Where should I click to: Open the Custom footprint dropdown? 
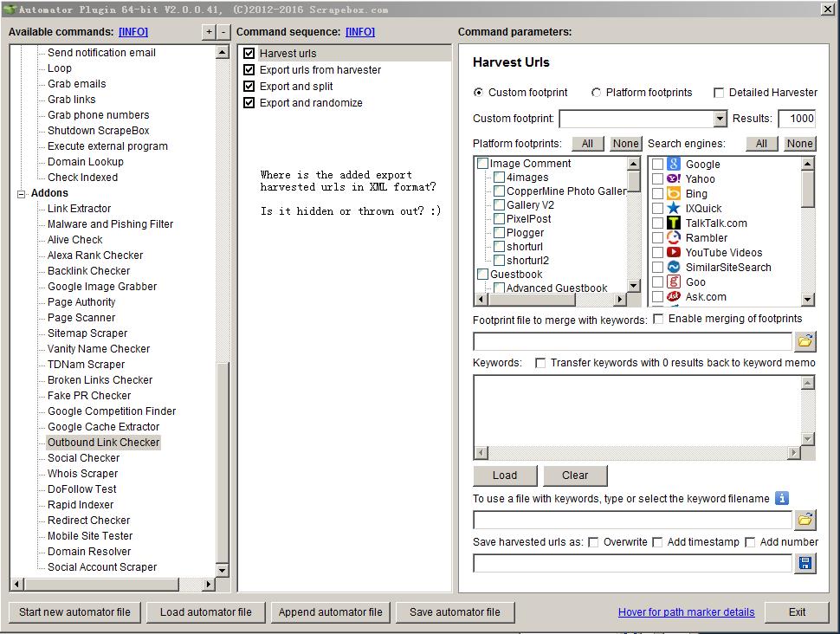point(720,119)
